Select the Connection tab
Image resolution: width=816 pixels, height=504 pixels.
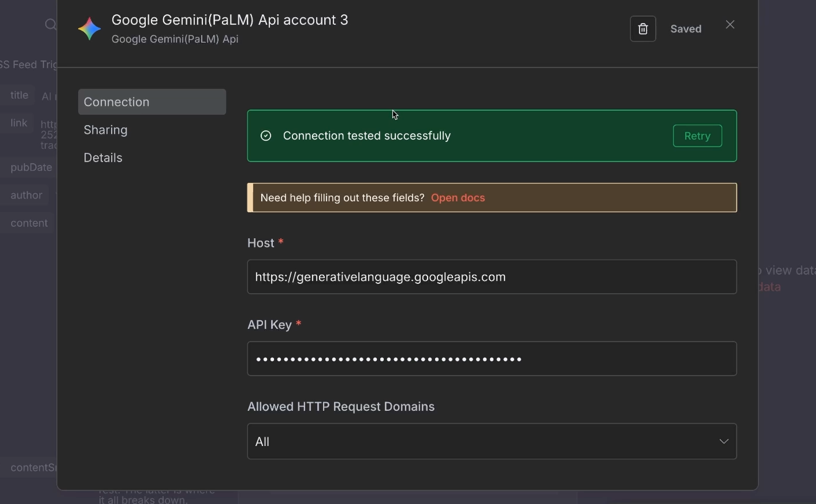click(x=116, y=102)
